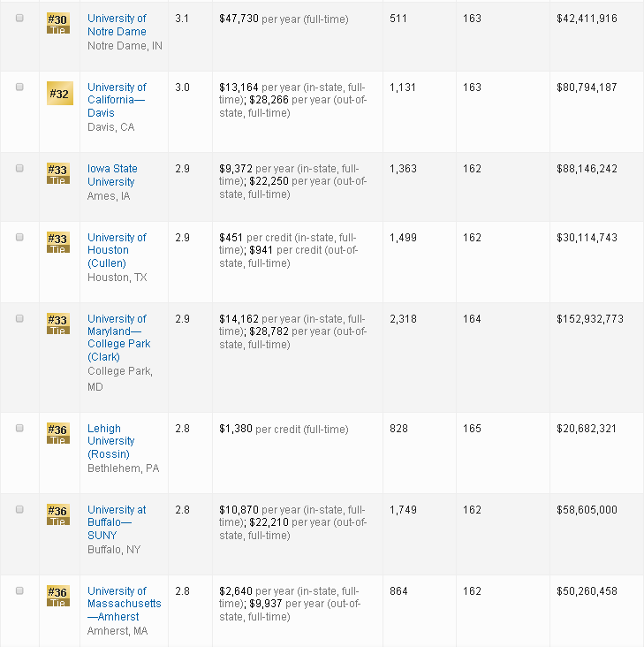Click the #36 Tie badge beside Lehigh University

57,434
